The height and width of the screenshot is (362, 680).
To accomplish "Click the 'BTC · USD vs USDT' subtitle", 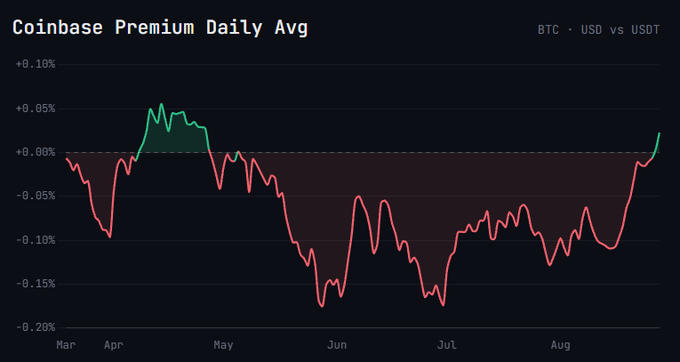I will coord(598,30).
